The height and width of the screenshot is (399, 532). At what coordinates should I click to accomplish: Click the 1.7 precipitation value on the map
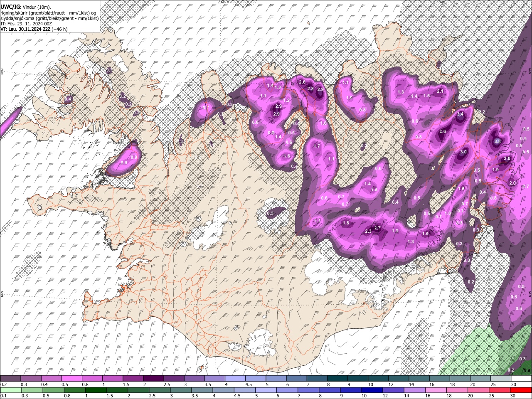pos(317,146)
